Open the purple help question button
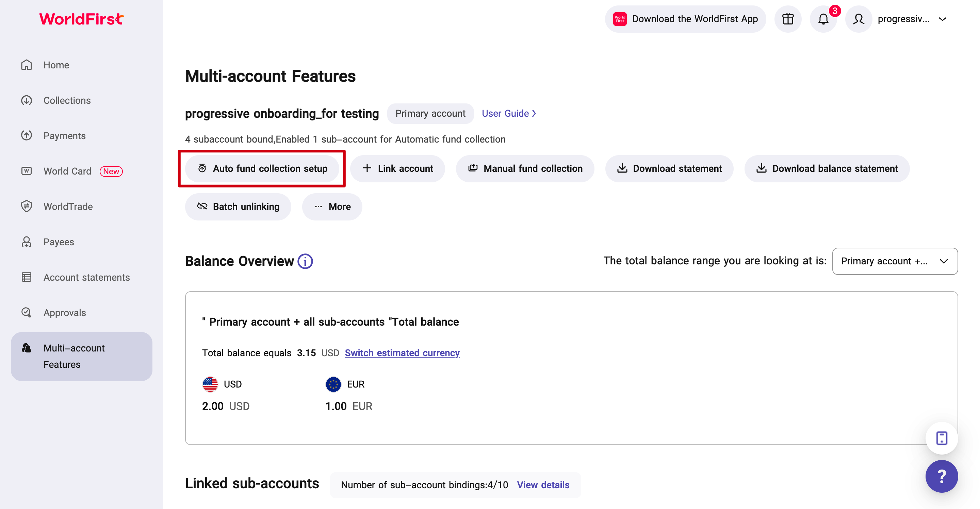980x509 pixels. coord(941,476)
